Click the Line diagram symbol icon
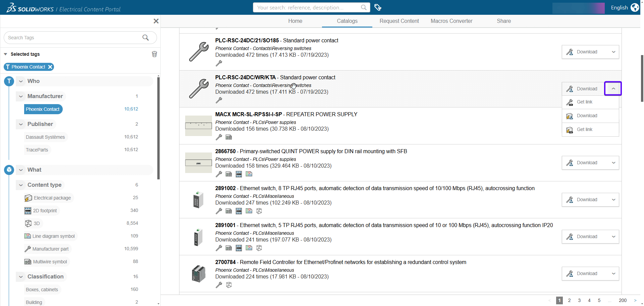This screenshot has height=306, width=644. (28, 236)
